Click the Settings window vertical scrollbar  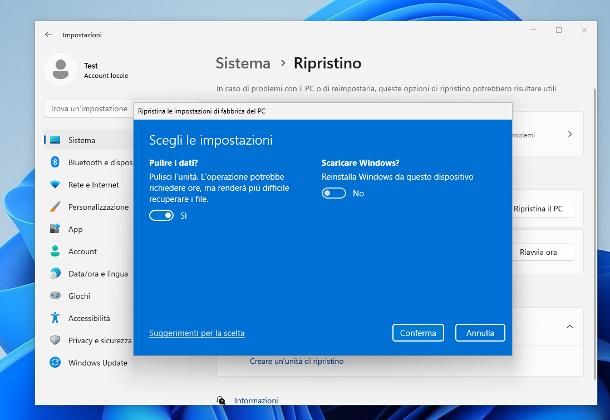(x=594, y=233)
